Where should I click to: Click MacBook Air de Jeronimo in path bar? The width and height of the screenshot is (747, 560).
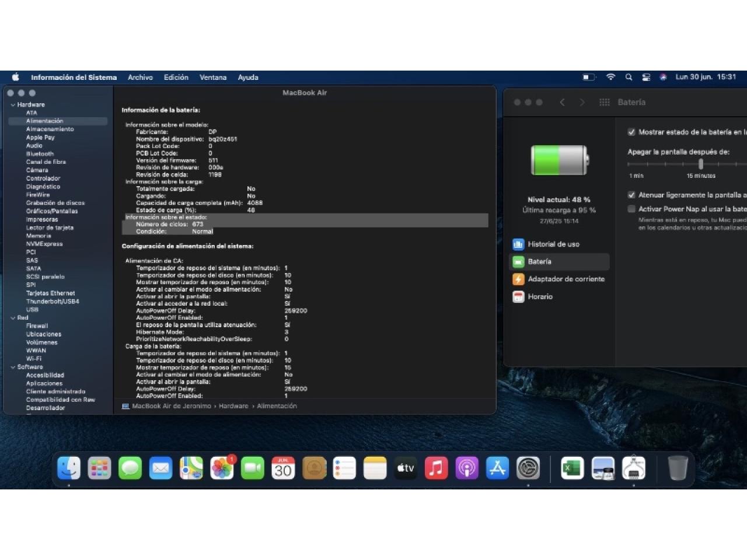tap(172, 406)
